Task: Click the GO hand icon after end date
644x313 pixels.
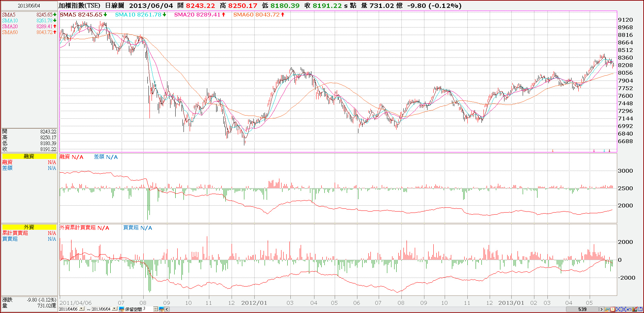Action: coord(121,309)
